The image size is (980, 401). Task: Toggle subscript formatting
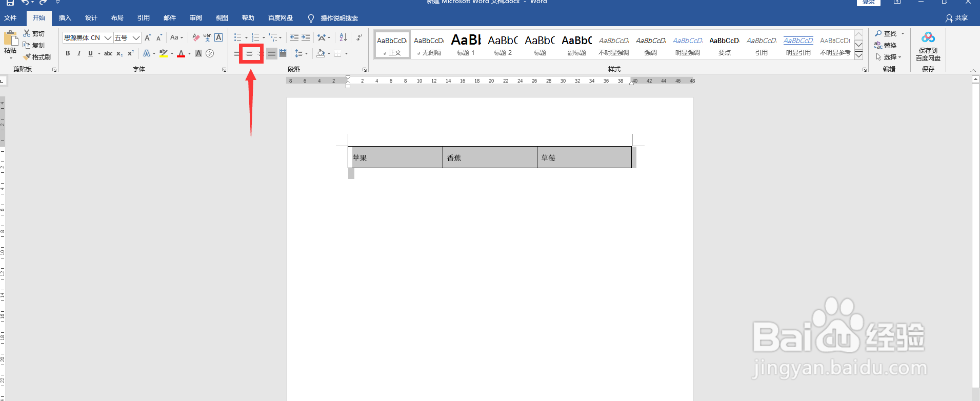pos(119,53)
